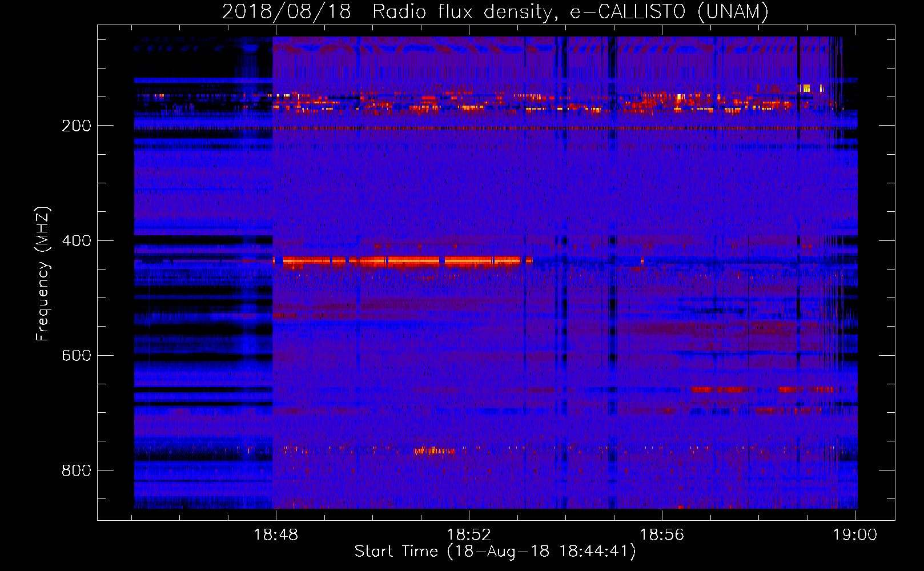Click the bright red emission band near 430 MHz

(403, 261)
